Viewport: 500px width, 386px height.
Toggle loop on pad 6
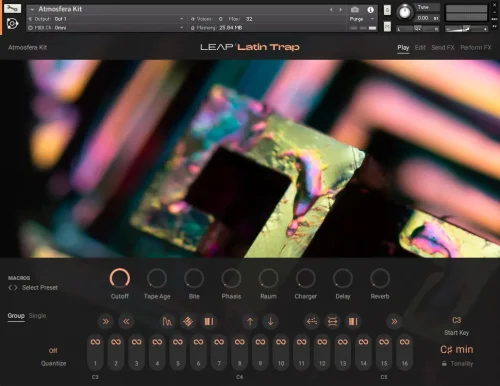click(x=199, y=342)
